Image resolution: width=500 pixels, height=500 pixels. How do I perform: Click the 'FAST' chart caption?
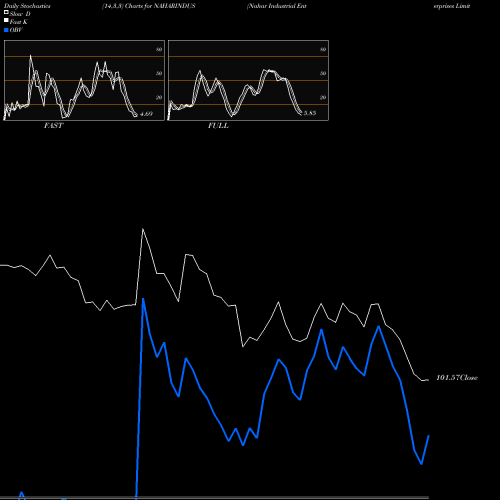53,126
